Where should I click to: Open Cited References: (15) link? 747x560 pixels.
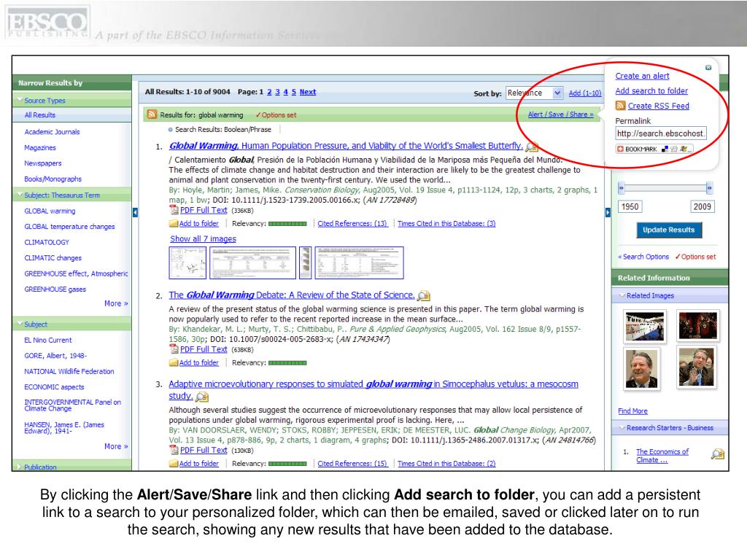click(x=352, y=463)
